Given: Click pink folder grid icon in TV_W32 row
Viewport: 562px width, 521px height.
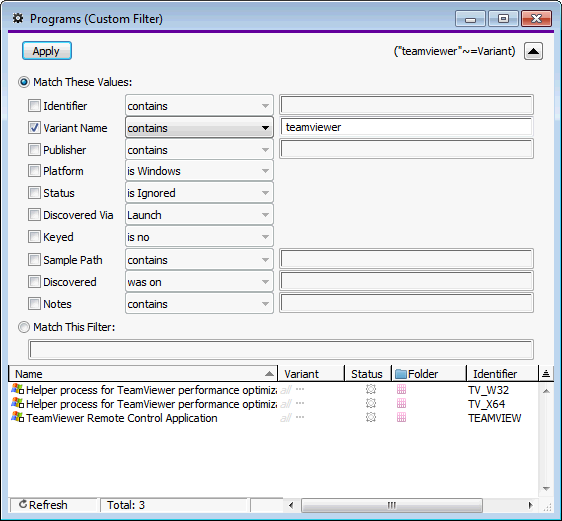Looking at the screenshot, I should click(x=401, y=389).
